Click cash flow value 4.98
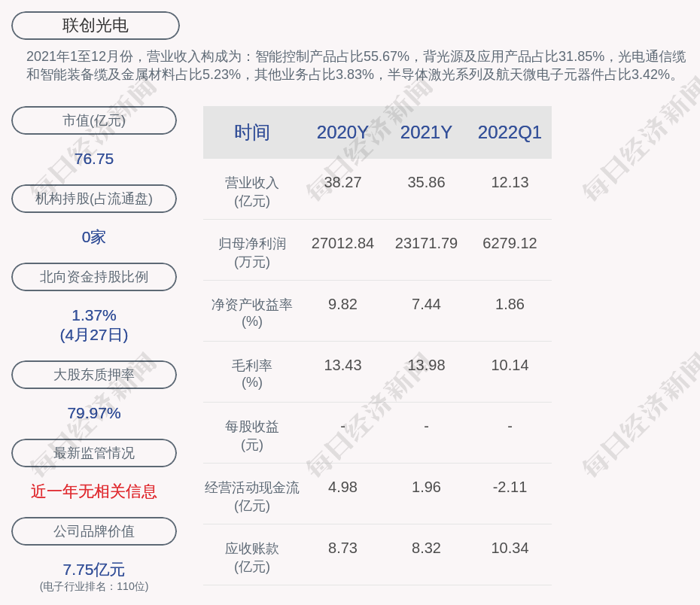 343,487
